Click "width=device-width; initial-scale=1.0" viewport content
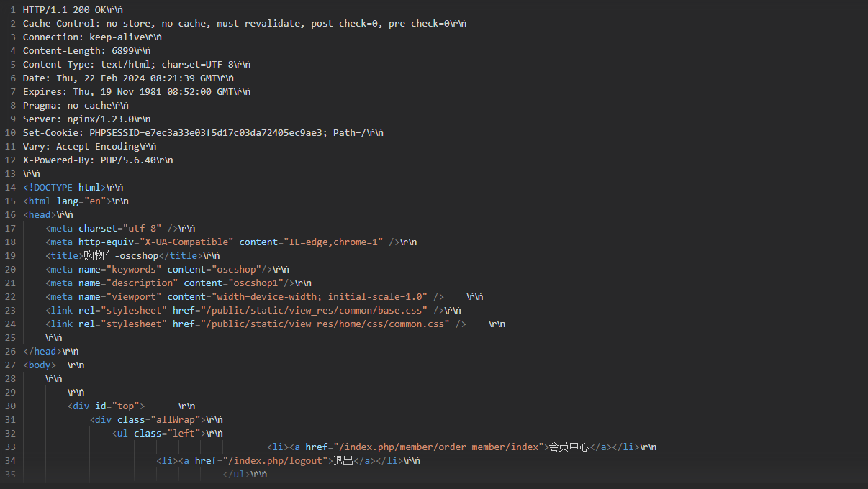 [x=320, y=297]
